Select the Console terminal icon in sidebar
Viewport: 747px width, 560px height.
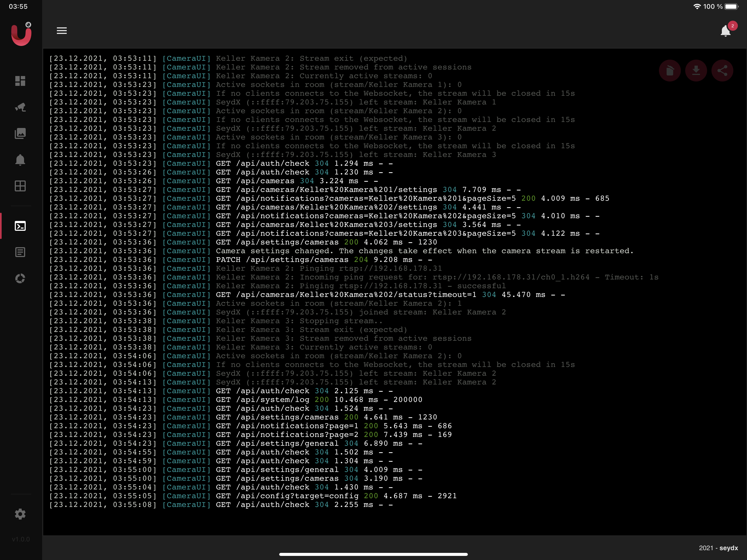[x=20, y=226]
